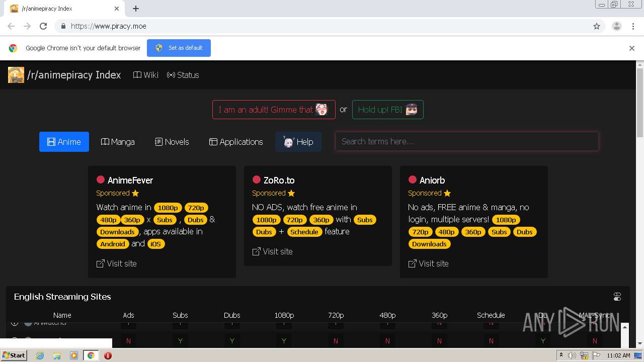This screenshot has width=644, height=362.
Task: Open the Help tab
Action: pyautogui.click(x=298, y=142)
